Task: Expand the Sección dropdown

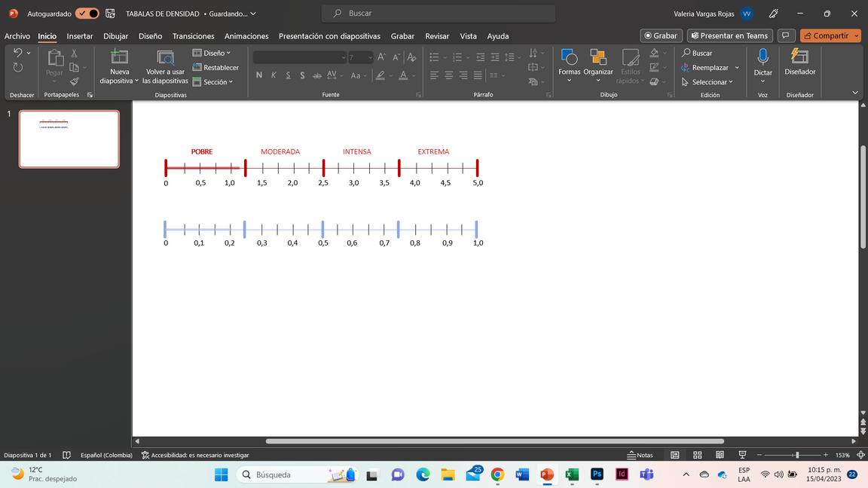Action: tap(213, 82)
